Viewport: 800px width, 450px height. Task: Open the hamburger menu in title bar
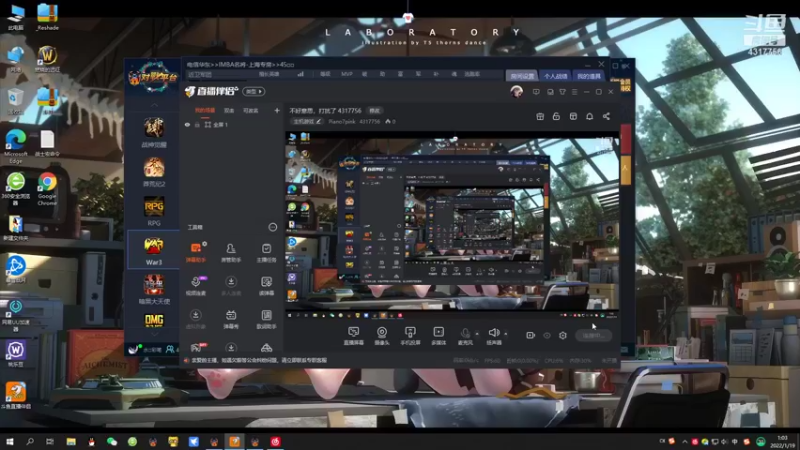coord(574,92)
